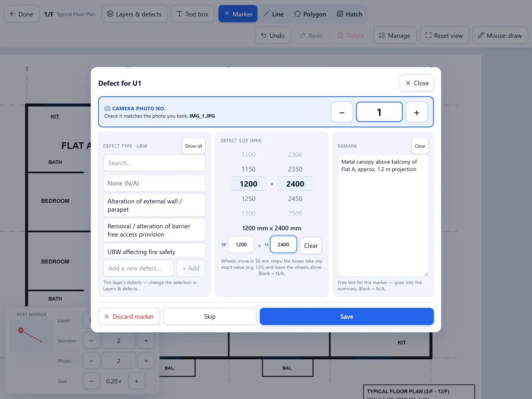Undo the last action
Image resolution: width=532 pixels, height=399 pixels.
(273, 35)
